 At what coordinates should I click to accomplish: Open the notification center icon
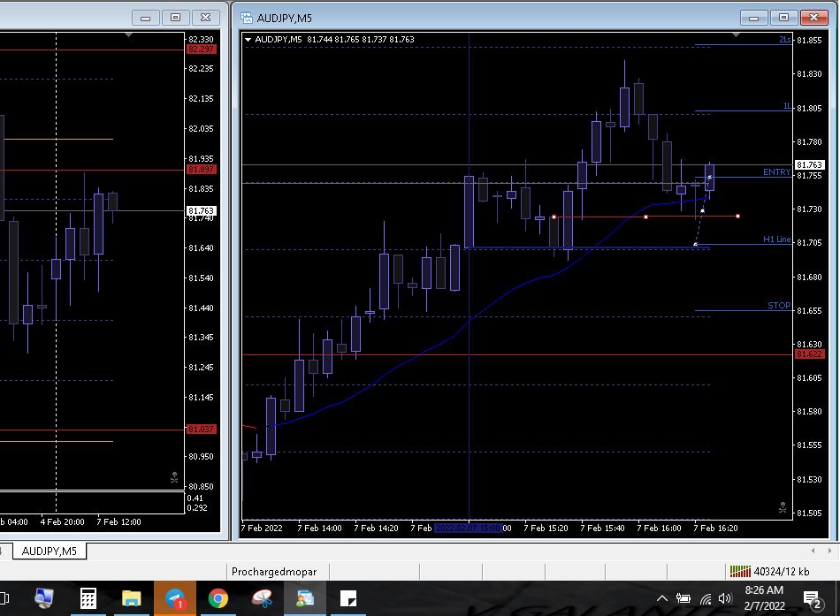(812, 599)
